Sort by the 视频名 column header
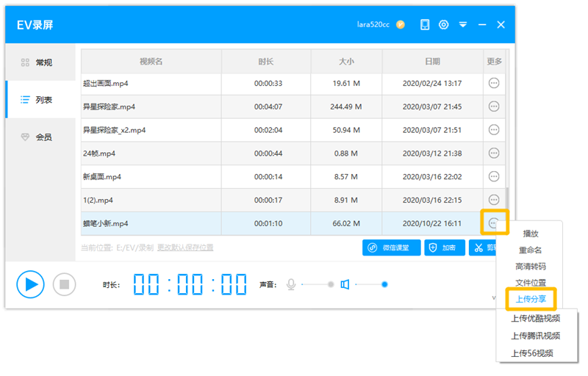 click(x=151, y=62)
